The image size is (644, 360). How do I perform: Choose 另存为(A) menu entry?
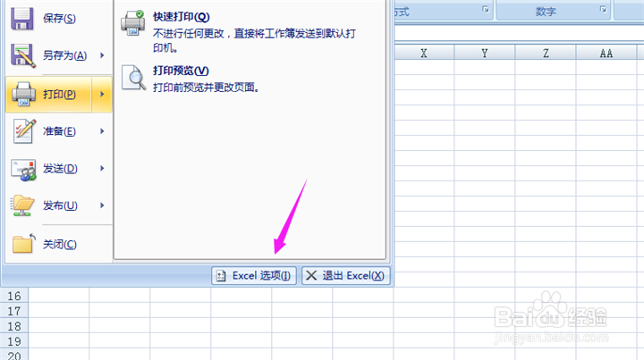click(x=59, y=55)
